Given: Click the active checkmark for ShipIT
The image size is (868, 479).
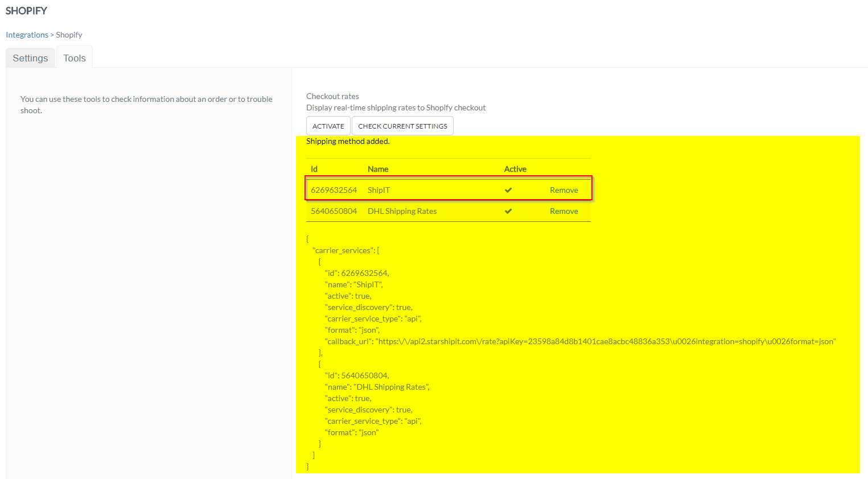Looking at the screenshot, I should (508, 190).
